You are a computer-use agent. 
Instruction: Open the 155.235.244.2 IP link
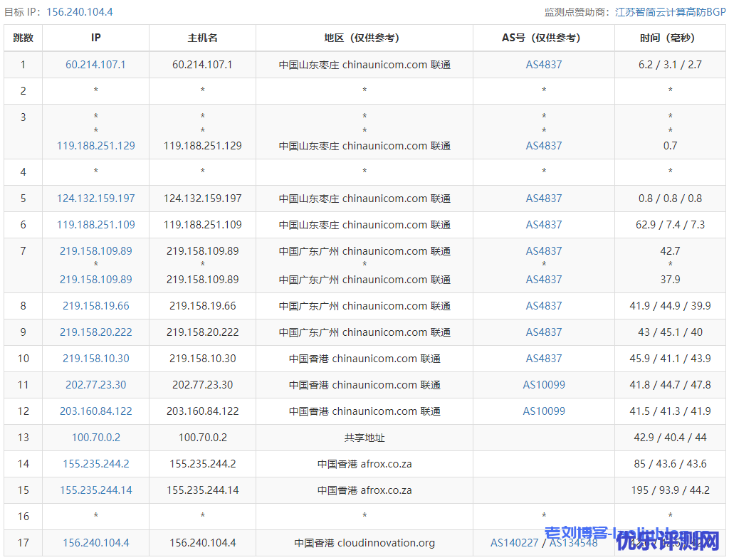pos(95,464)
